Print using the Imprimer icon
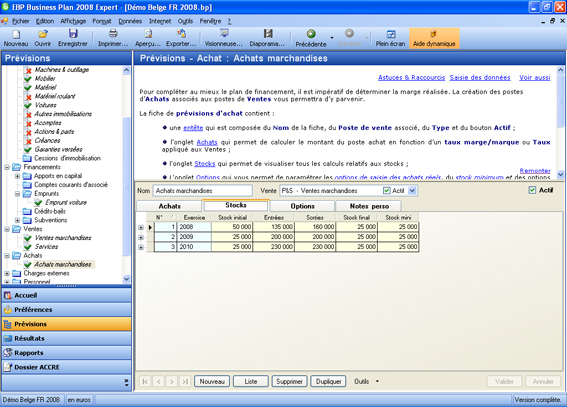The image size is (567, 407). (x=113, y=38)
